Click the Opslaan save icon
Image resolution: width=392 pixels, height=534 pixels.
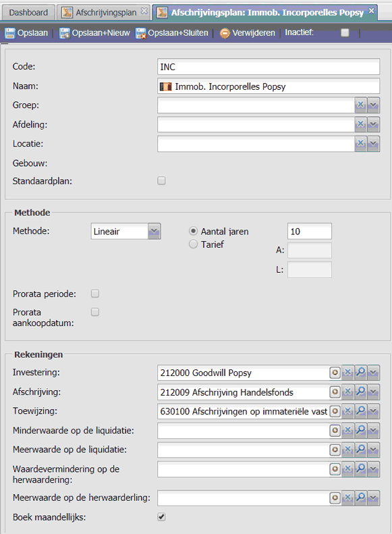click(10, 33)
